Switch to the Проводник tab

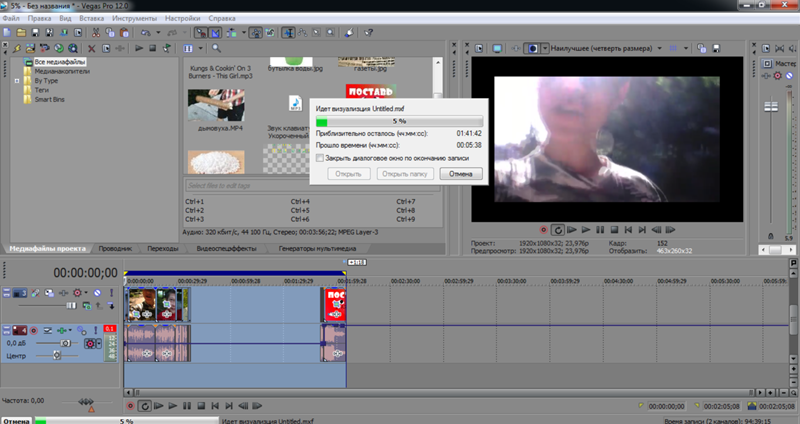pyautogui.click(x=115, y=249)
